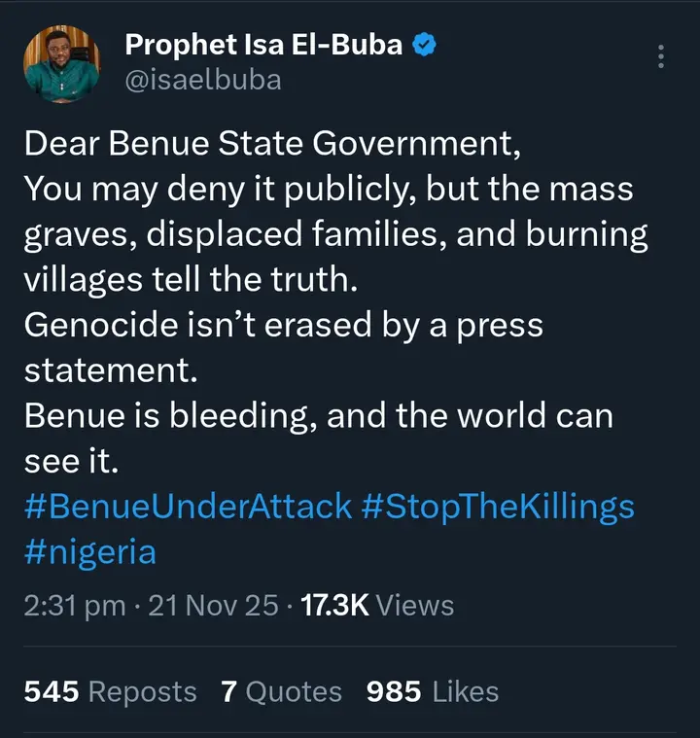The height and width of the screenshot is (738, 700).
Task: Open the 7 Quotes list
Action: pyautogui.click(x=282, y=691)
